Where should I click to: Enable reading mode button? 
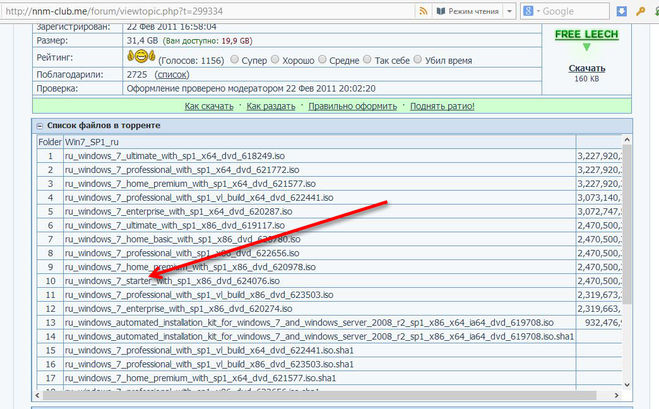click(x=467, y=11)
